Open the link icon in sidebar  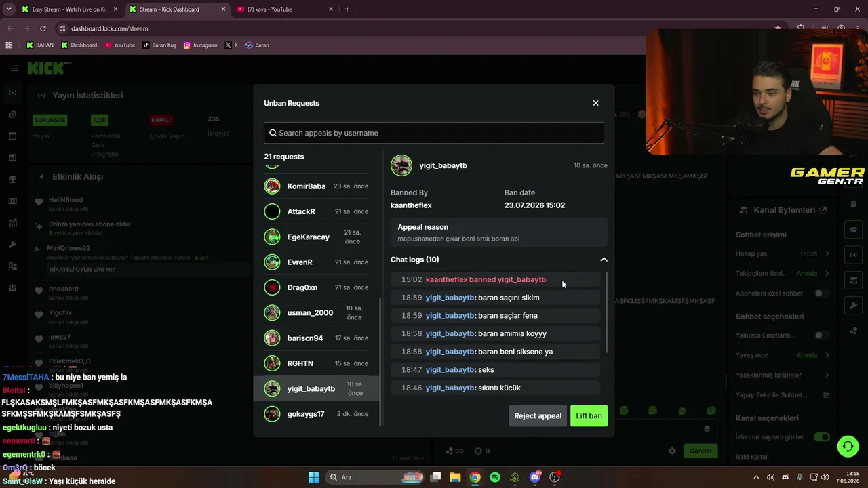click(12, 115)
